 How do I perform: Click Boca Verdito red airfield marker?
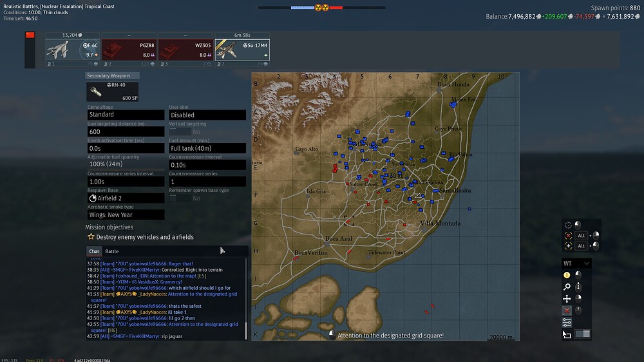click(296, 258)
